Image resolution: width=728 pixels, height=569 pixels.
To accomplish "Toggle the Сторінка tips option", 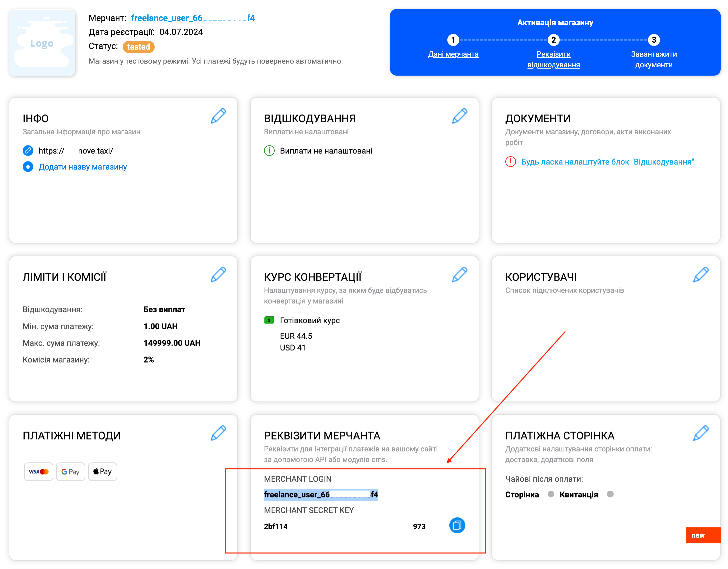I will [551, 494].
